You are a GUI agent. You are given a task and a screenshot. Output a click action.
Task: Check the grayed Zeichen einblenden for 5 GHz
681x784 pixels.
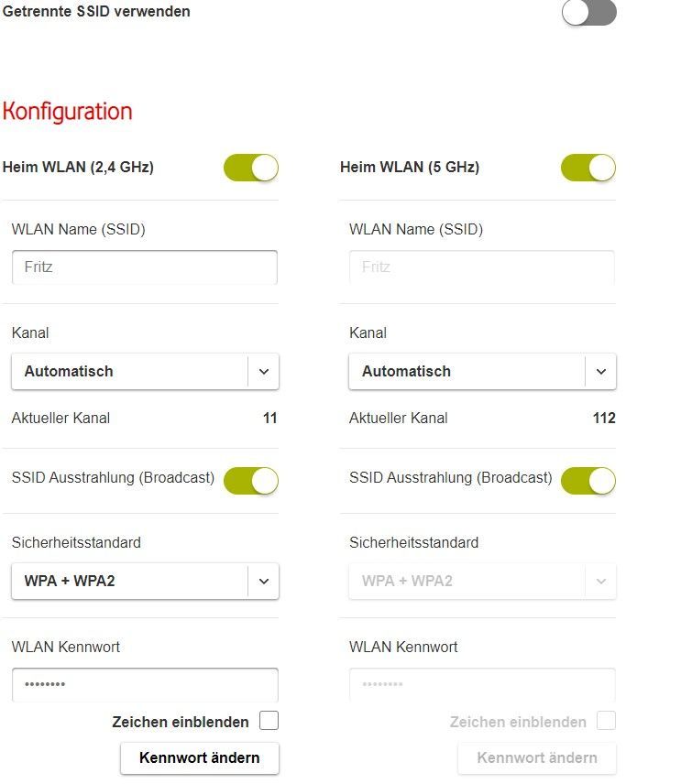click(605, 721)
